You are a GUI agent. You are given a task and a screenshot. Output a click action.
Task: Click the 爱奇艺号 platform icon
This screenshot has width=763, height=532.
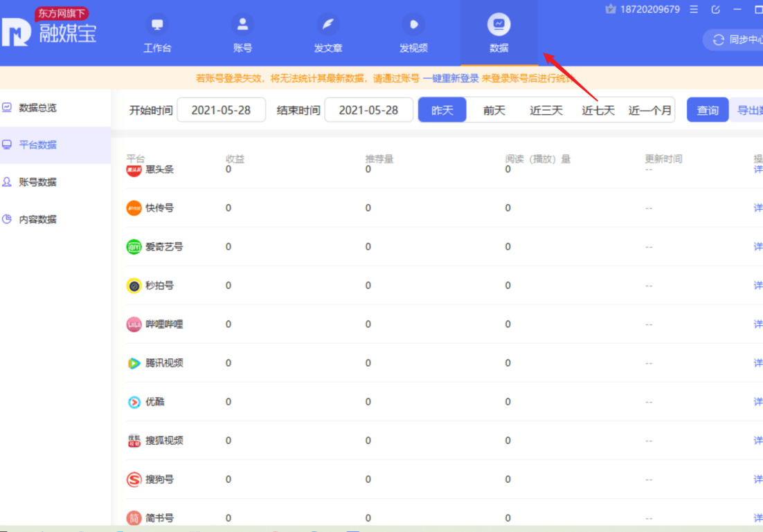pyautogui.click(x=134, y=247)
